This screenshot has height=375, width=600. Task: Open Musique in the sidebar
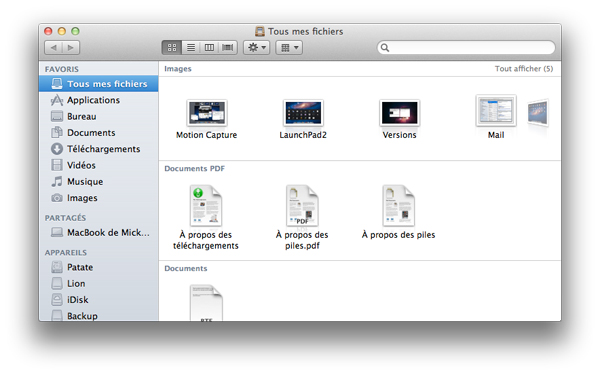click(99, 182)
